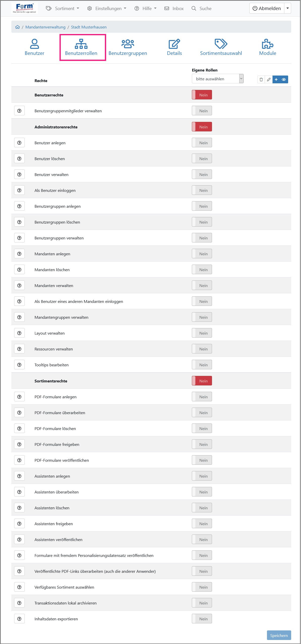The width and height of the screenshot is (301, 644).
Task: Click the Speichern button
Action: coord(279,635)
